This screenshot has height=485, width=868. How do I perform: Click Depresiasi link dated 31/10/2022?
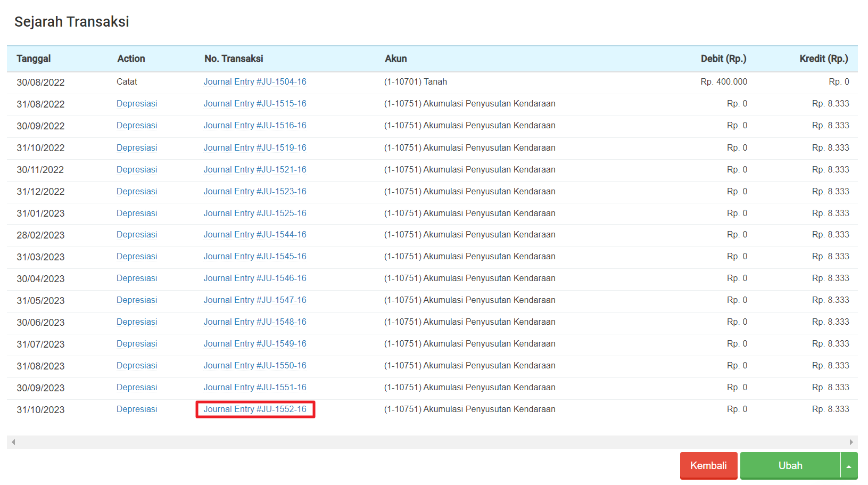pyautogui.click(x=137, y=148)
